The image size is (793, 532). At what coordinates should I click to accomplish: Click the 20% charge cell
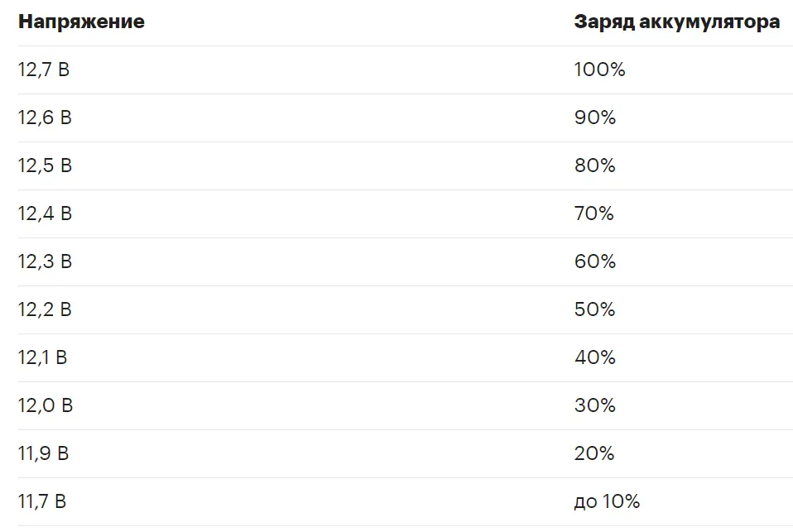tap(594, 453)
